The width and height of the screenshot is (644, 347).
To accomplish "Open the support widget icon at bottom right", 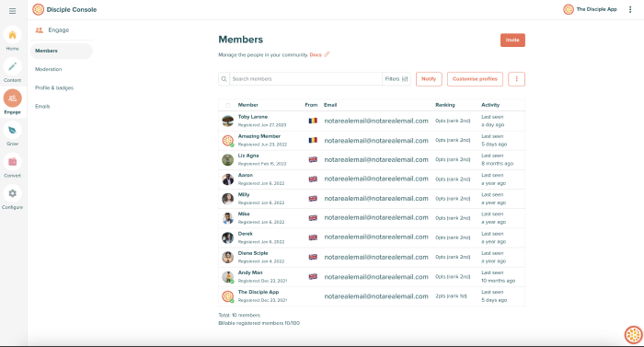I will (633, 335).
